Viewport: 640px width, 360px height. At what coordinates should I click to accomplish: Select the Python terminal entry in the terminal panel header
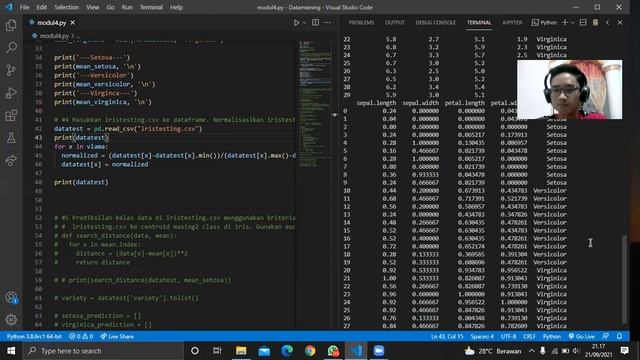coord(544,22)
